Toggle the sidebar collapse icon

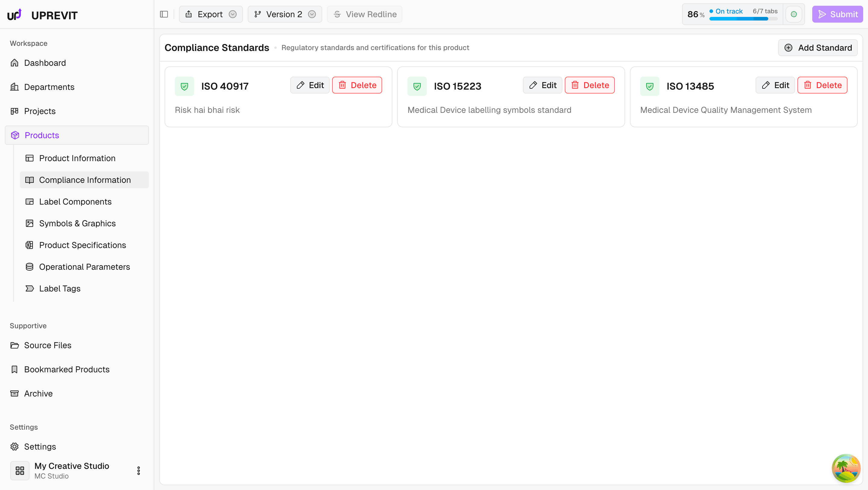pyautogui.click(x=164, y=14)
